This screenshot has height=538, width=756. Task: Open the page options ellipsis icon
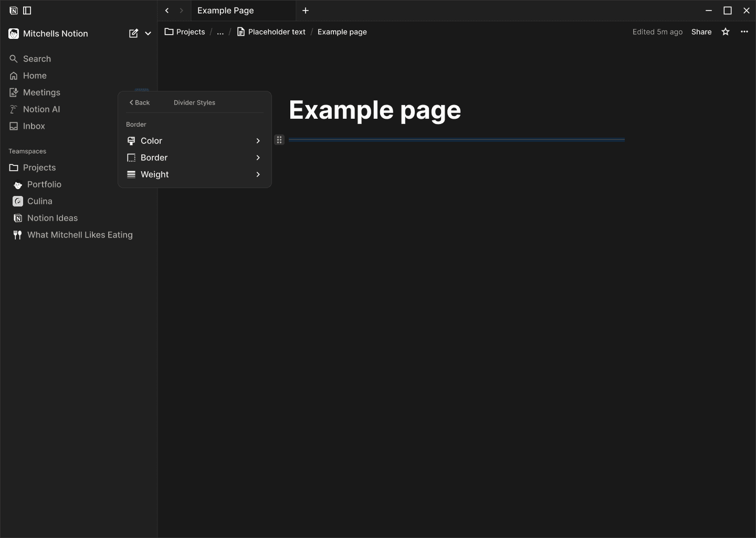(x=745, y=32)
